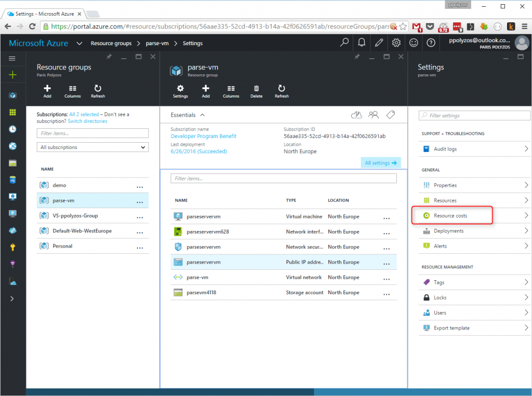Click the Users icon in the Essentials bar

[x=374, y=115]
